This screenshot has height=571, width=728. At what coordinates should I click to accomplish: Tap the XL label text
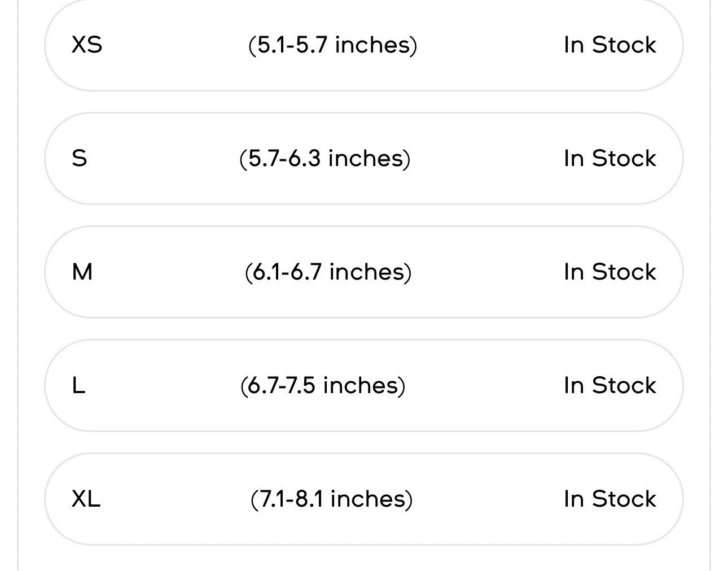point(86,499)
